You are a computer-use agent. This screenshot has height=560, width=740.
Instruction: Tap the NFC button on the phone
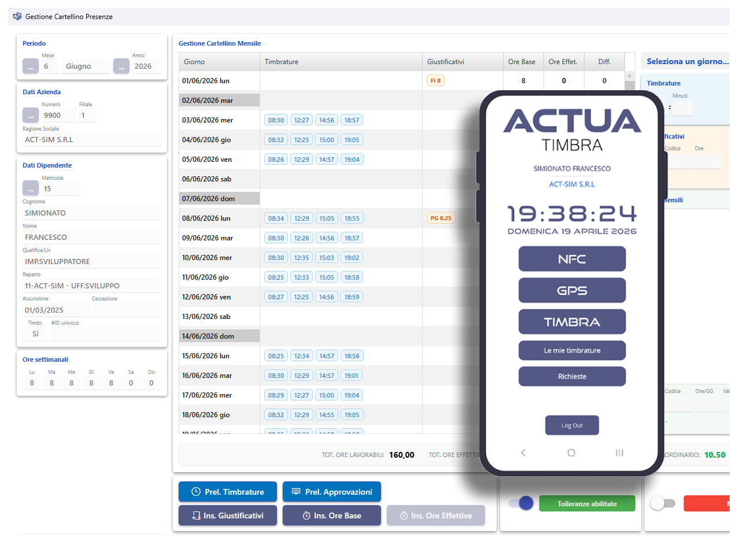[572, 259]
